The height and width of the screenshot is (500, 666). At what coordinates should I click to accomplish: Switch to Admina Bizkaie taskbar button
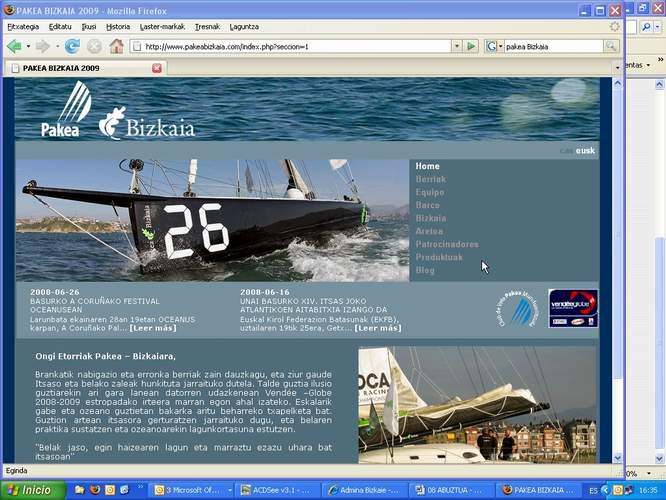click(x=365, y=490)
